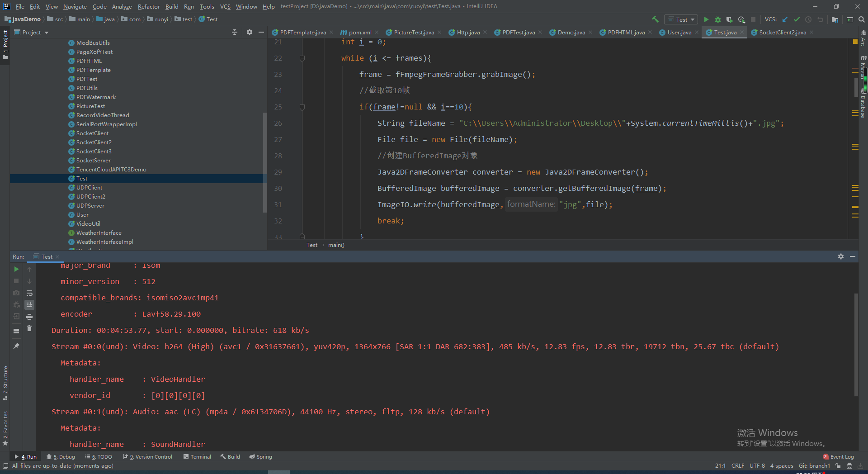868x474 pixels.
Task: Open the Refactor menu
Action: 149,6
